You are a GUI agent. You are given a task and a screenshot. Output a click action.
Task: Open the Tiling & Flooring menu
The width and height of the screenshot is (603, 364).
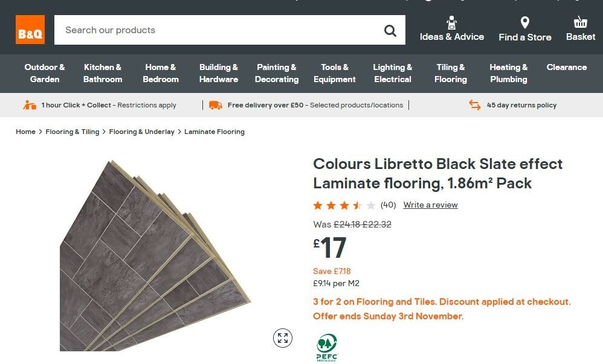[451, 73]
